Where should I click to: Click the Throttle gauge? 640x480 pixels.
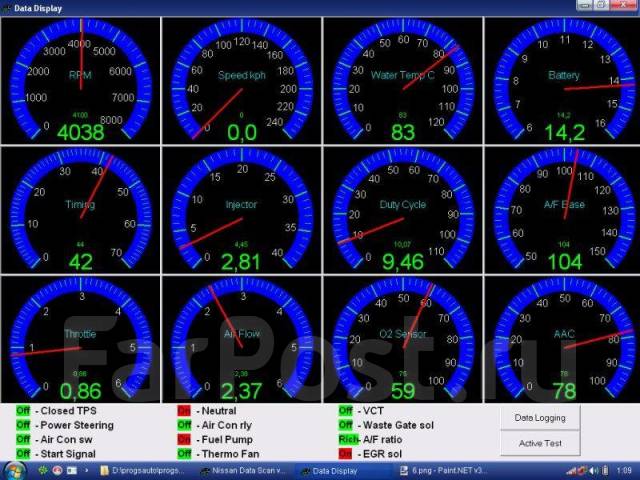click(x=80, y=340)
